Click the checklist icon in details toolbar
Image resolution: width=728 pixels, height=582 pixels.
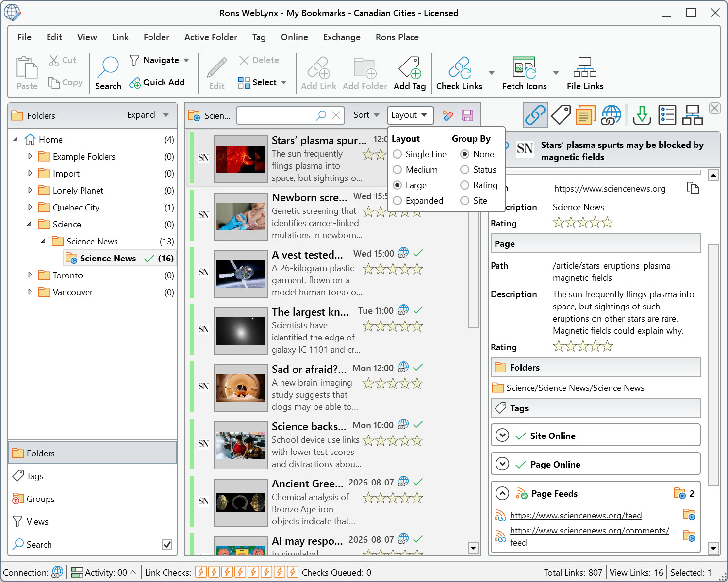tap(667, 115)
